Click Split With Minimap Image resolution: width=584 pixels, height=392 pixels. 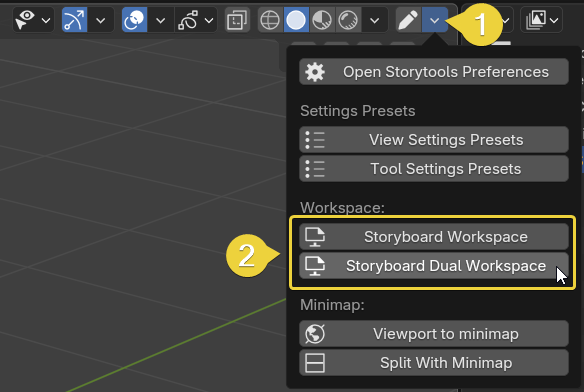pyautogui.click(x=434, y=363)
